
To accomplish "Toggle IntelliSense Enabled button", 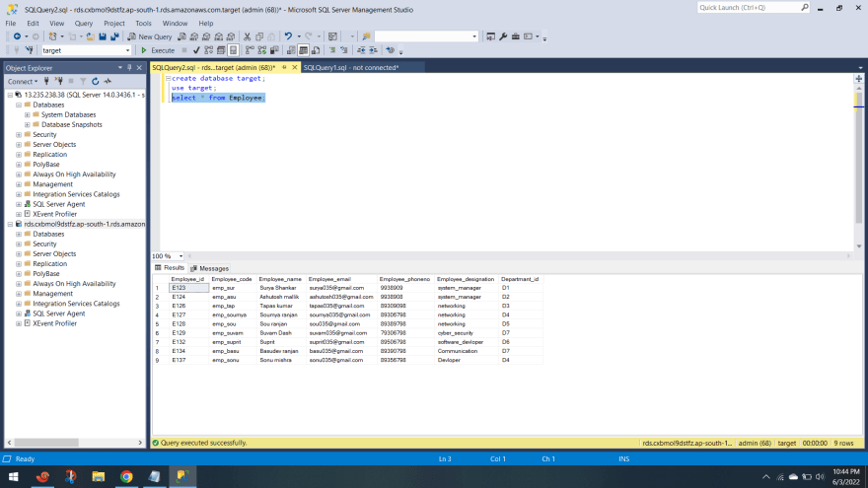I will [x=233, y=50].
